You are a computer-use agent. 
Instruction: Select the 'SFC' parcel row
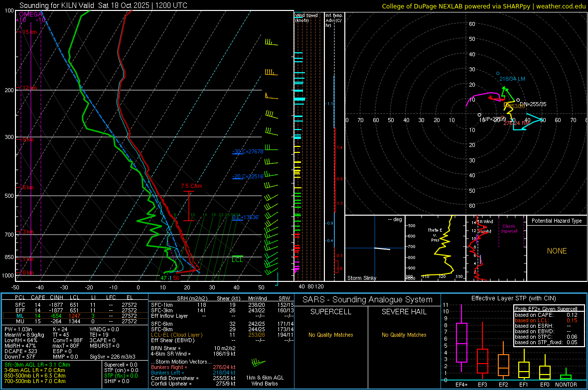75,305
